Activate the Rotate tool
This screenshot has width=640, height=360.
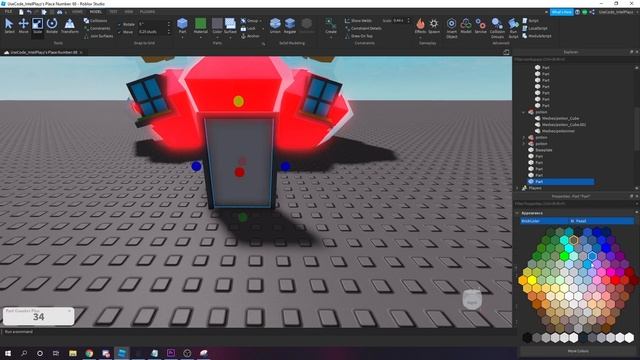(52, 25)
